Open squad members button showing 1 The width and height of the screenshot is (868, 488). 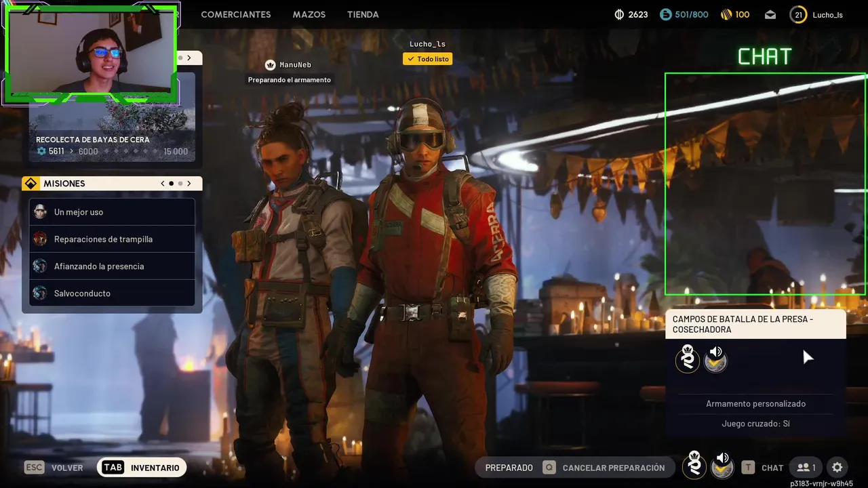click(806, 468)
